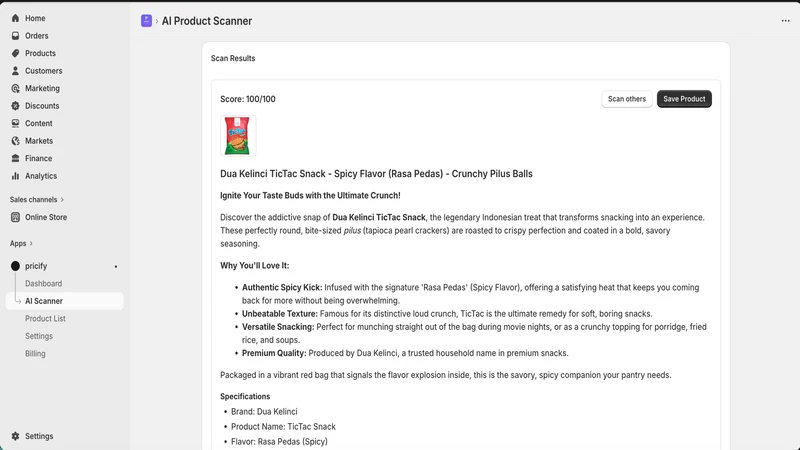Screen dimensions: 800x450
Task: Click the AI Product Scanner page title
Action: click(x=207, y=21)
